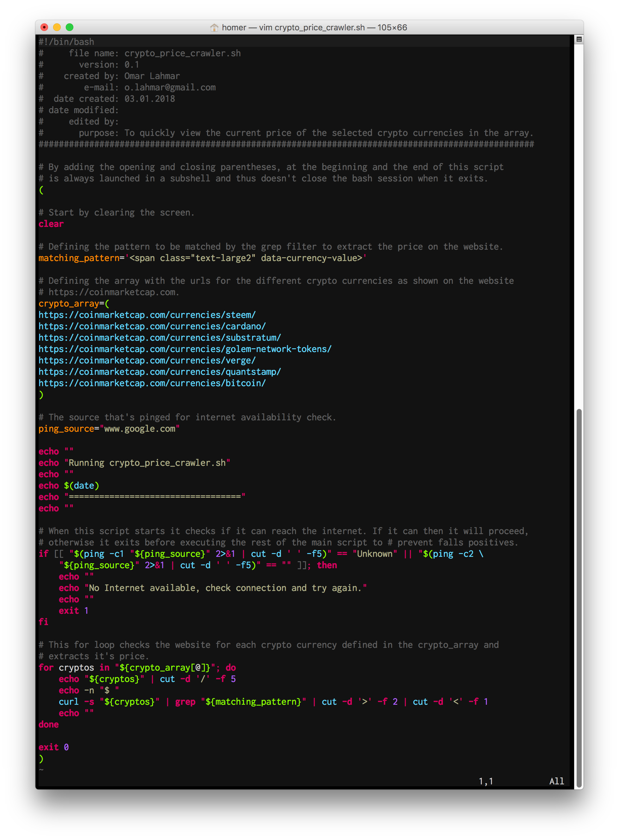Click the '# By adding the opening' comment
This screenshot has height=840, width=619.
(x=271, y=167)
